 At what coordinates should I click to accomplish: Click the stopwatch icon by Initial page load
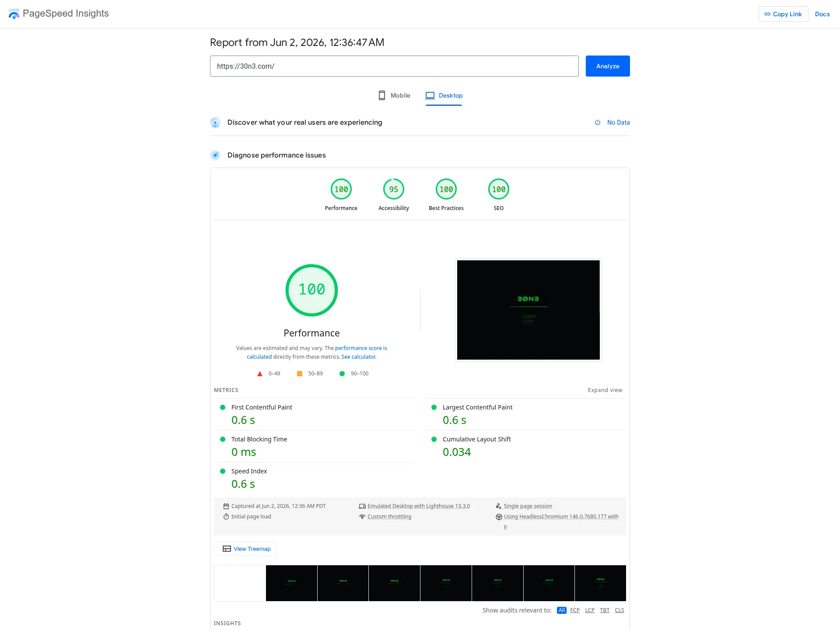point(226,517)
